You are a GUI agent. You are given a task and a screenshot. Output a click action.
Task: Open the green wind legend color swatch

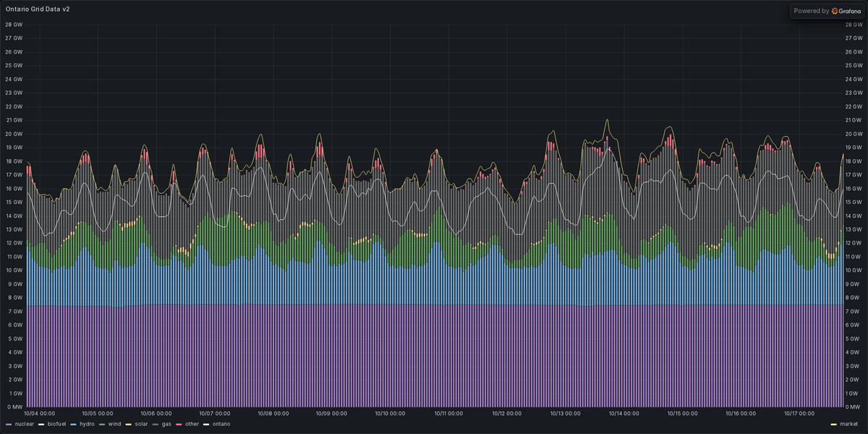[x=103, y=424]
